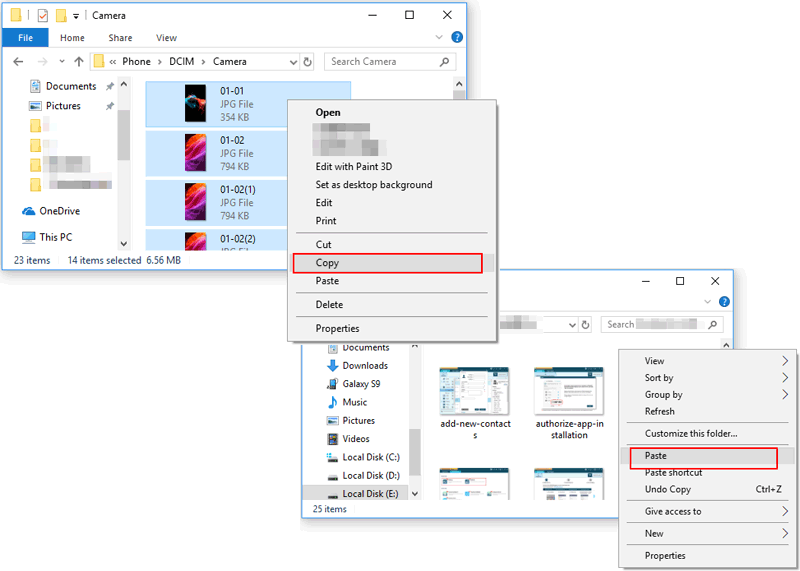This screenshot has width=800, height=571.
Task: Select Pictures in Camera window sidebar
Action: 63,106
